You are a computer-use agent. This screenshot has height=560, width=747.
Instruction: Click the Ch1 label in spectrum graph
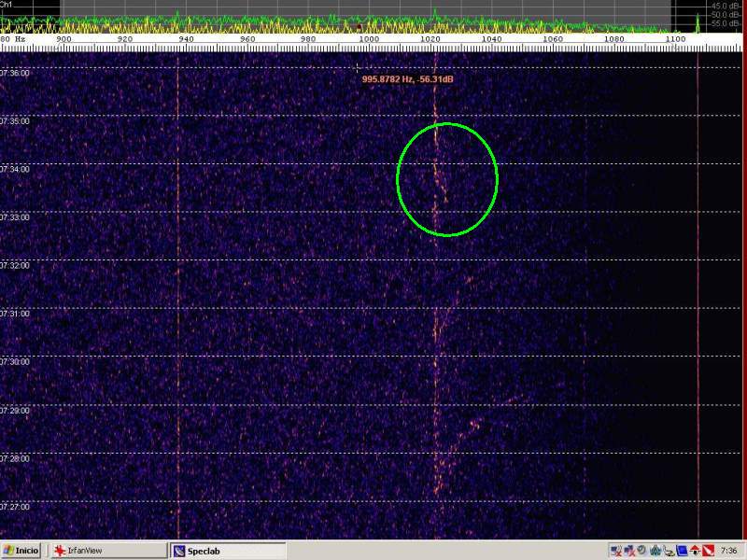(x=7, y=5)
